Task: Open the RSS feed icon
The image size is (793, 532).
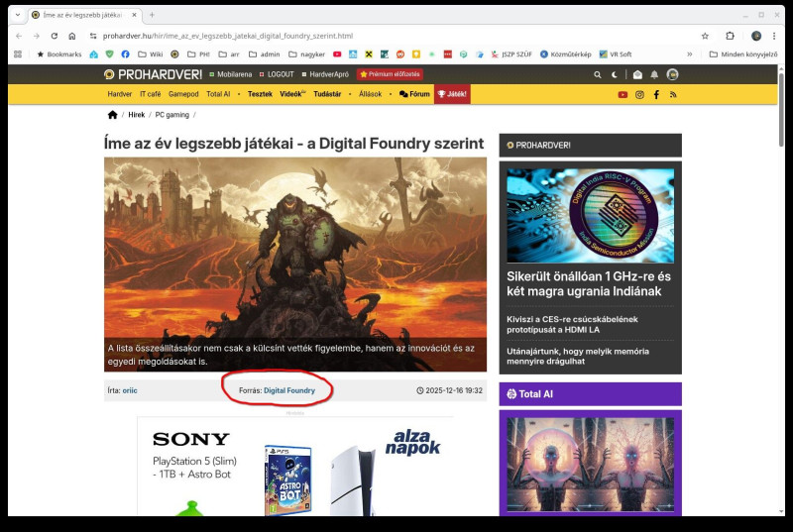Action: click(x=673, y=94)
